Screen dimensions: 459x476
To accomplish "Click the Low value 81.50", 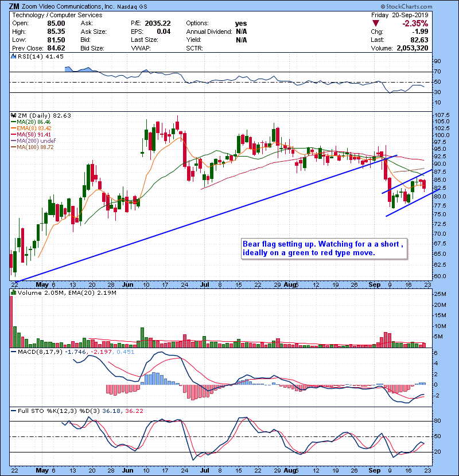I will click(56, 40).
